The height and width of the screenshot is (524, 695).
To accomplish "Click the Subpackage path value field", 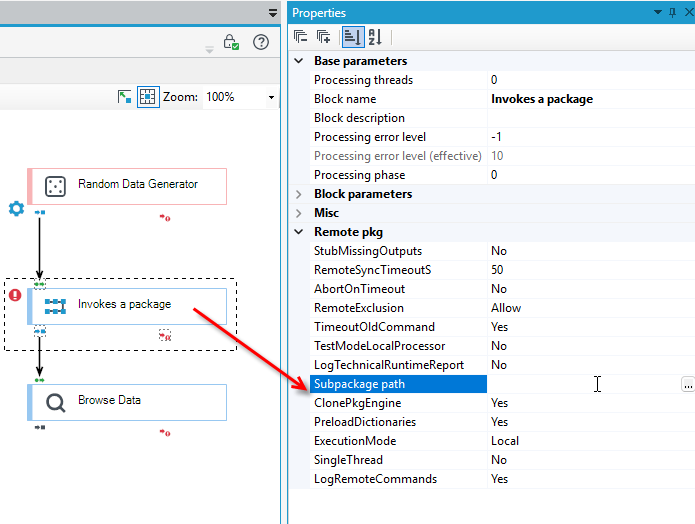I will (584, 384).
